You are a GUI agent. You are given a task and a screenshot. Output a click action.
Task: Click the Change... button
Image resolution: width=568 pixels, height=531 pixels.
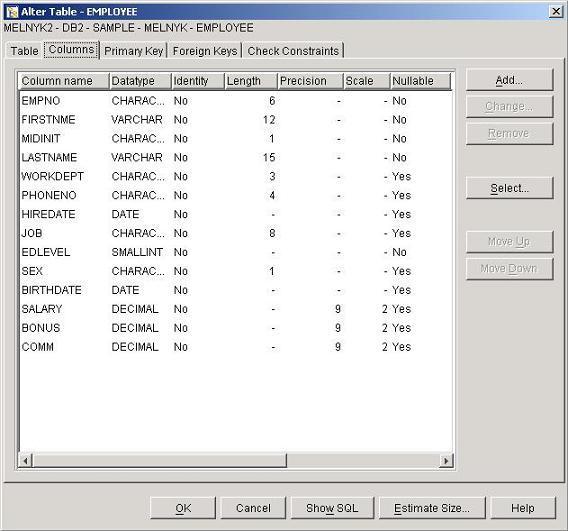[509, 106]
